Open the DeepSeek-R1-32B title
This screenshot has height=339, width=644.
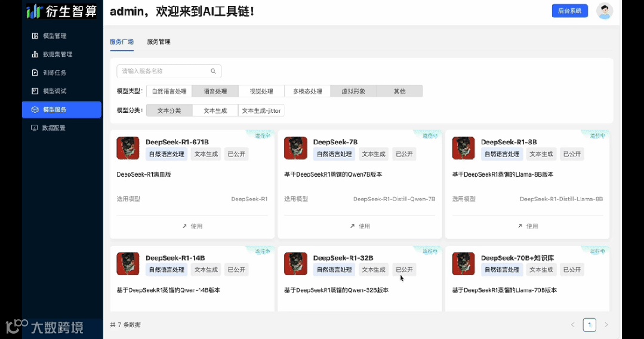343,258
